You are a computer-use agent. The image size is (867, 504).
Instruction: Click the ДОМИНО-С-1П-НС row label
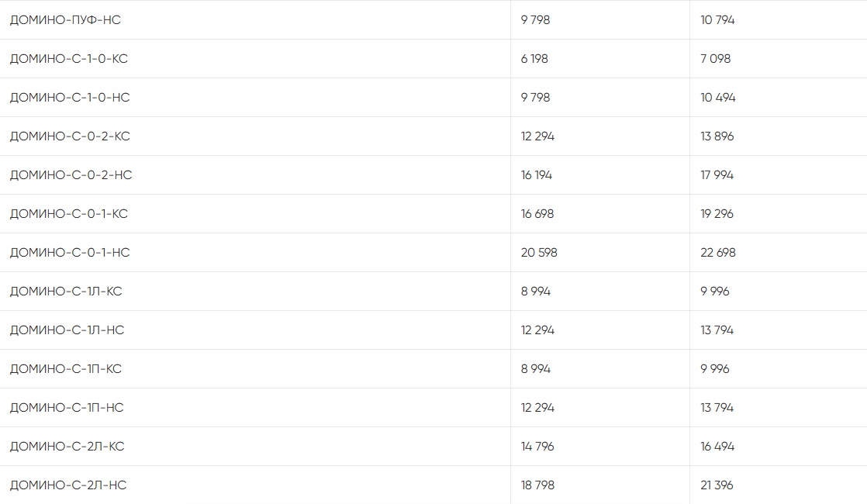67,408
